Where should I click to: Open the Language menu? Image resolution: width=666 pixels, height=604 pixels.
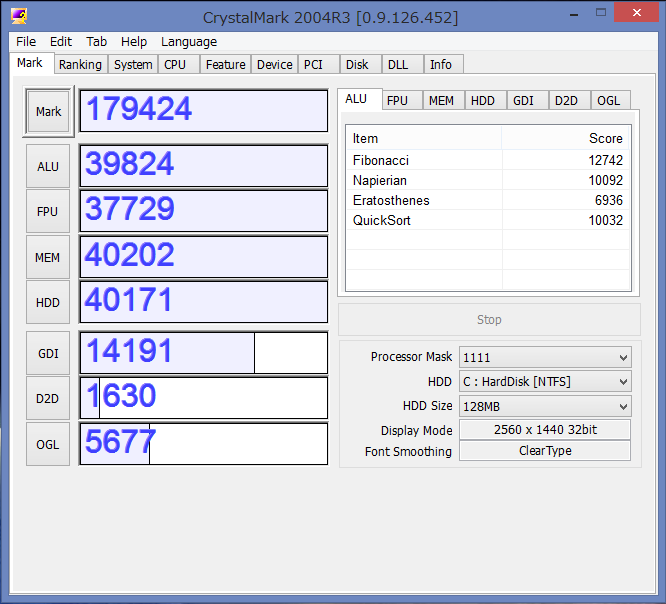pyautogui.click(x=188, y=42)
